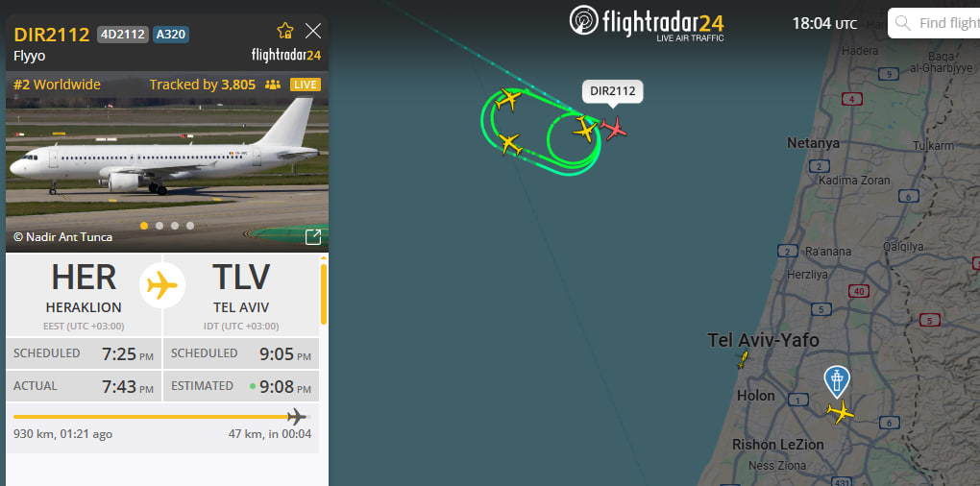This screenshot has height=486, width=980.
Task: Show the second aircraft photo dot
Action: click(x=159, y=226)
